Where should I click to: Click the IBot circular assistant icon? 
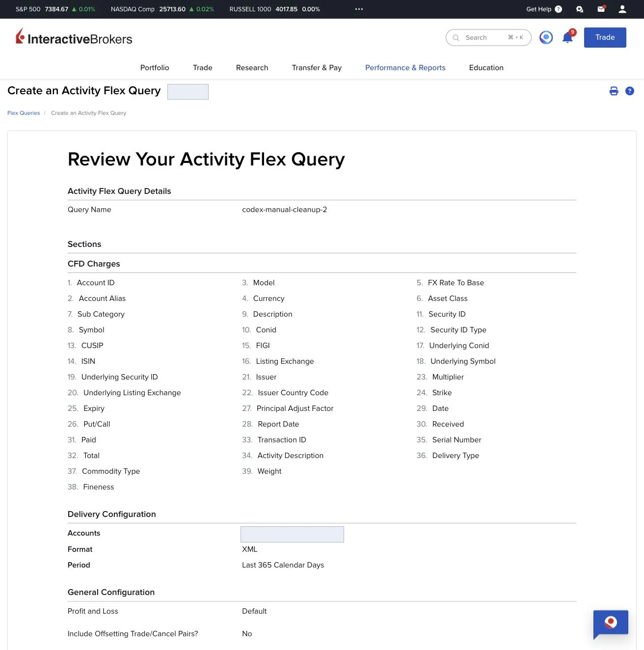point(546,37)
